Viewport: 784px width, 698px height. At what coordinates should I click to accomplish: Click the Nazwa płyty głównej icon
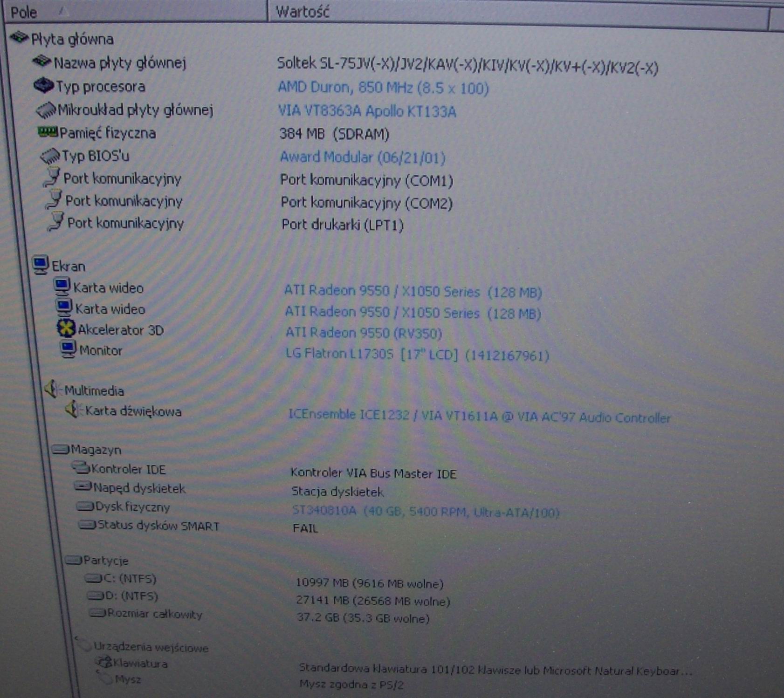pyautogui.click(x=41, y=61)
